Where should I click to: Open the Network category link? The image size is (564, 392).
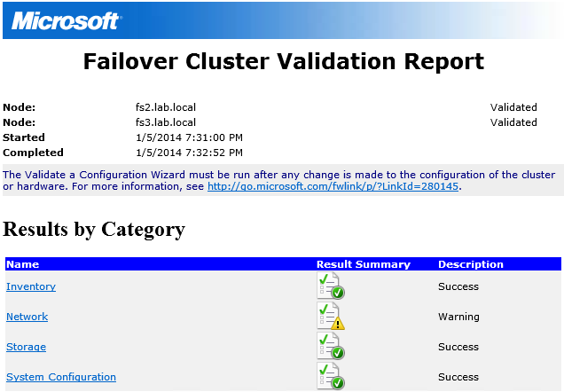[x=27, y=317]
